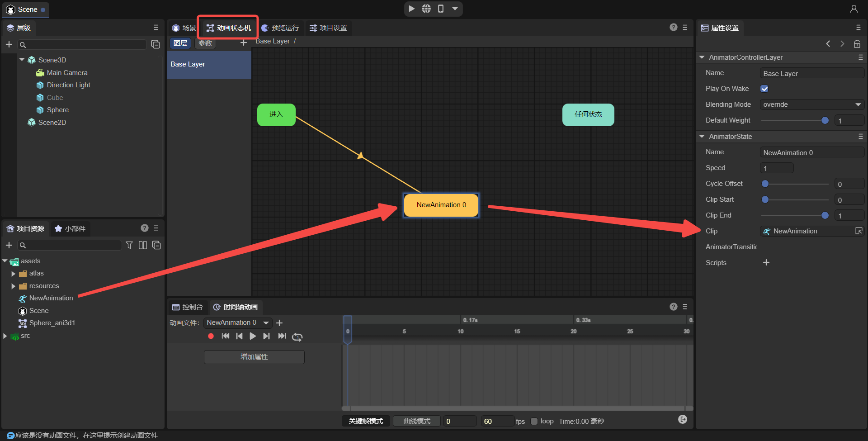Click the filter icon in project assets
This screenshot has height=441, width=868.
[x=129, y=245]
